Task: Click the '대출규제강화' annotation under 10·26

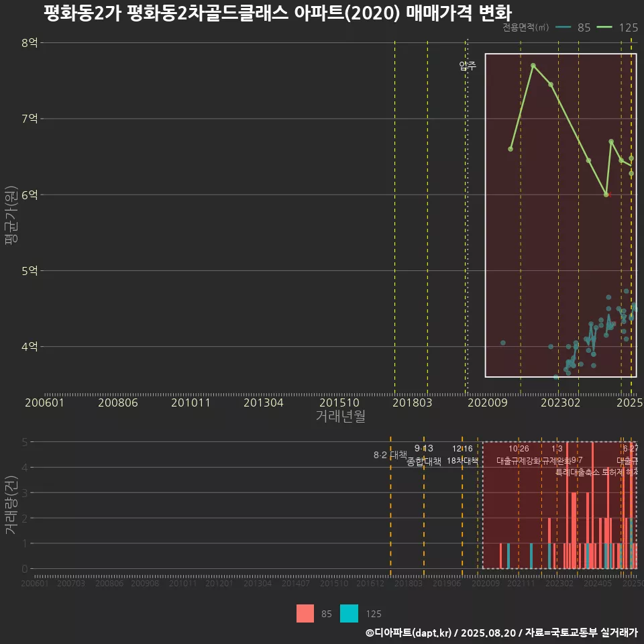Action: pyautogui.click(x=519, y=461)
